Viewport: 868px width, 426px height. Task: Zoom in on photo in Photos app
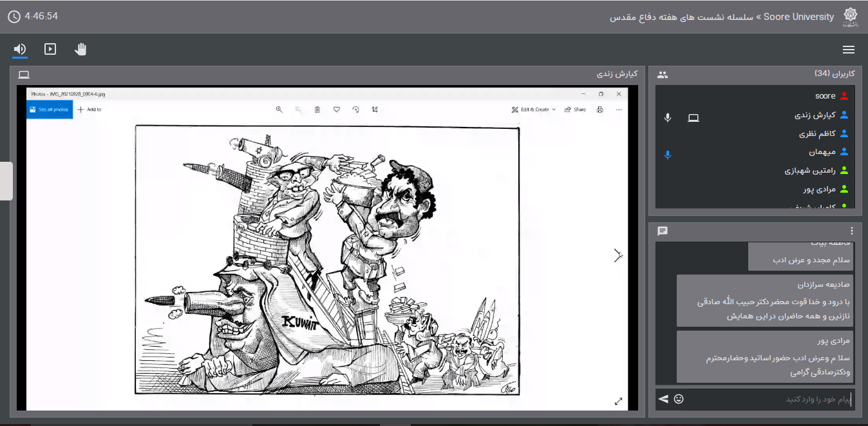click(x=279, y=110)
